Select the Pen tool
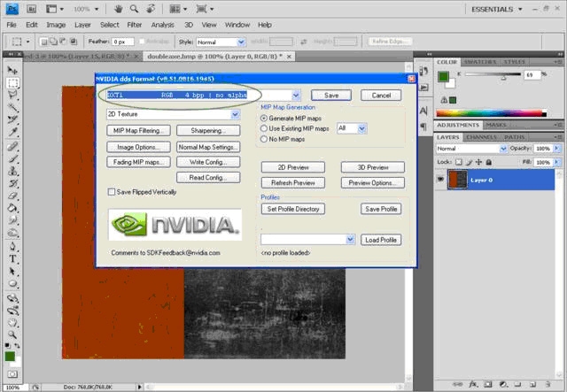The image size is (567, 392). (x=12, y=247)
